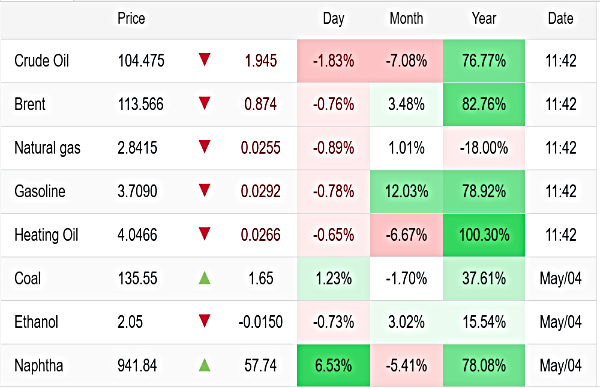The width and height of the screenshot is (600, 388).
Task: Click Coal year change 37.61%
Action: pyautogui.click(x=484, y=278)
